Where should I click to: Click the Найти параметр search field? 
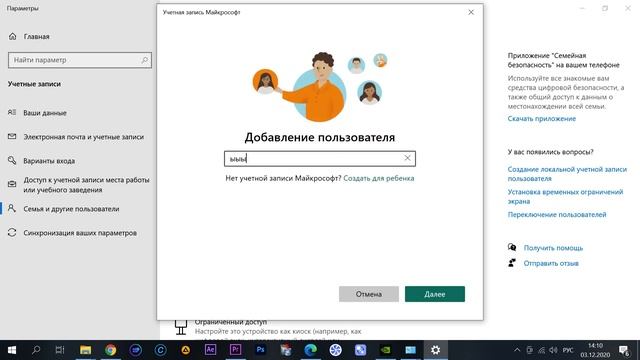click(x=80, y=60)
